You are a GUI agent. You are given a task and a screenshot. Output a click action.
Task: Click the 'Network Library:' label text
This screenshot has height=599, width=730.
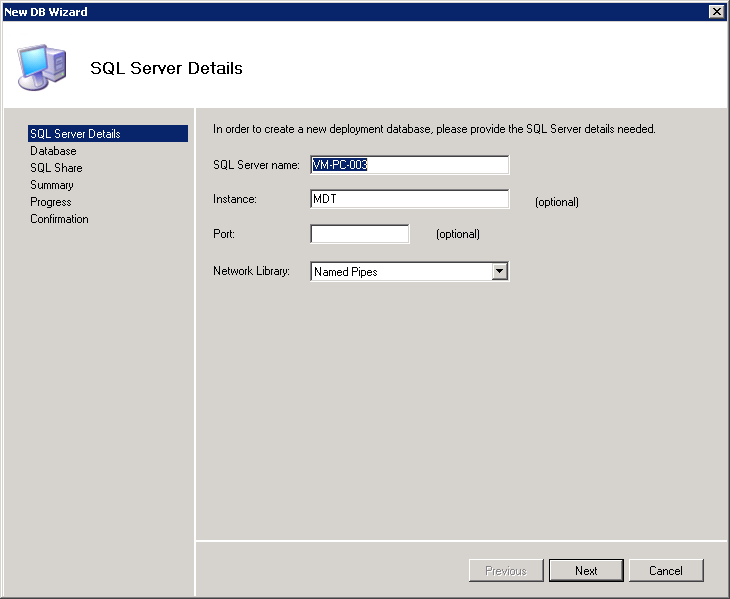[x=251, y=271]
